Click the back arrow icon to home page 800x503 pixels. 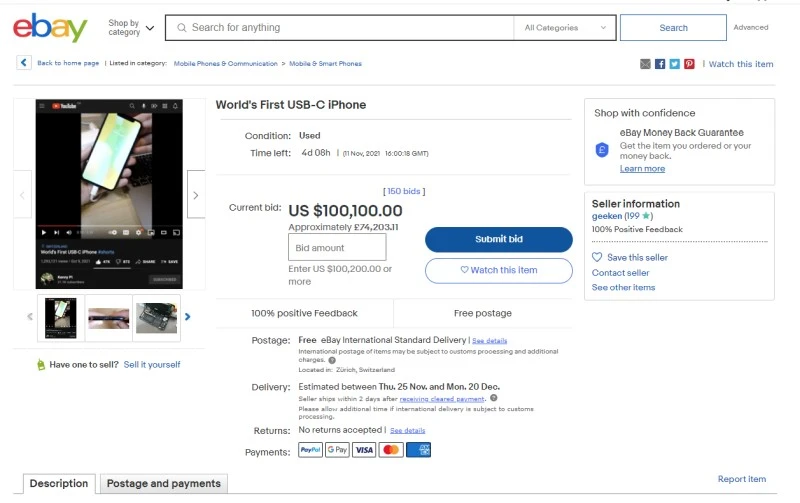point(24,63)
